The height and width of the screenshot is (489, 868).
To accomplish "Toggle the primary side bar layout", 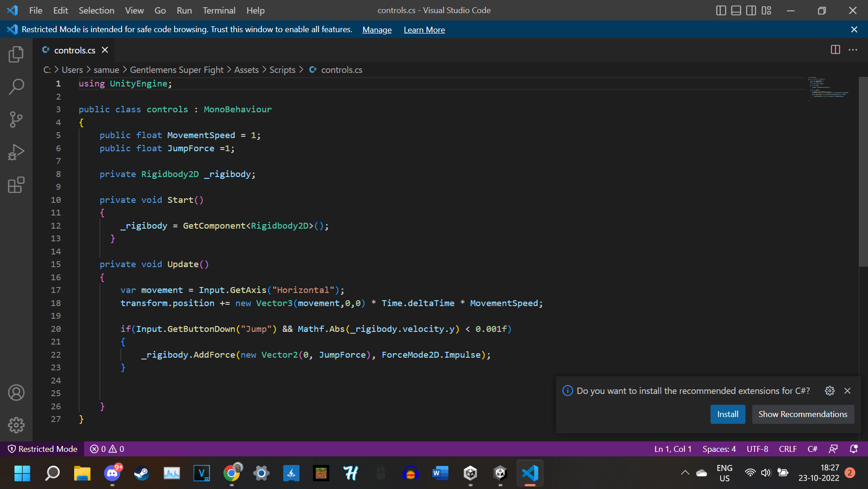I will click(x=721, y=10).
